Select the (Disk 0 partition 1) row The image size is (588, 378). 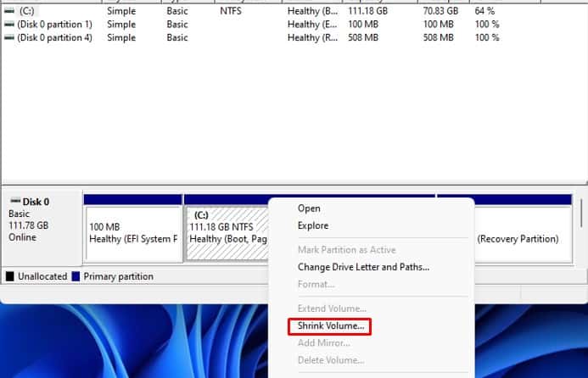(251, 25)
